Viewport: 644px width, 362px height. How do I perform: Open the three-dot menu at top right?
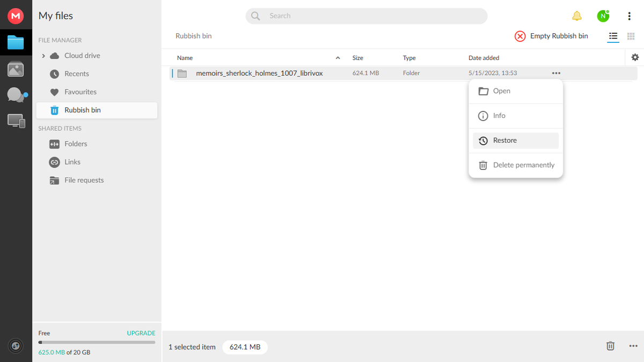629,16
